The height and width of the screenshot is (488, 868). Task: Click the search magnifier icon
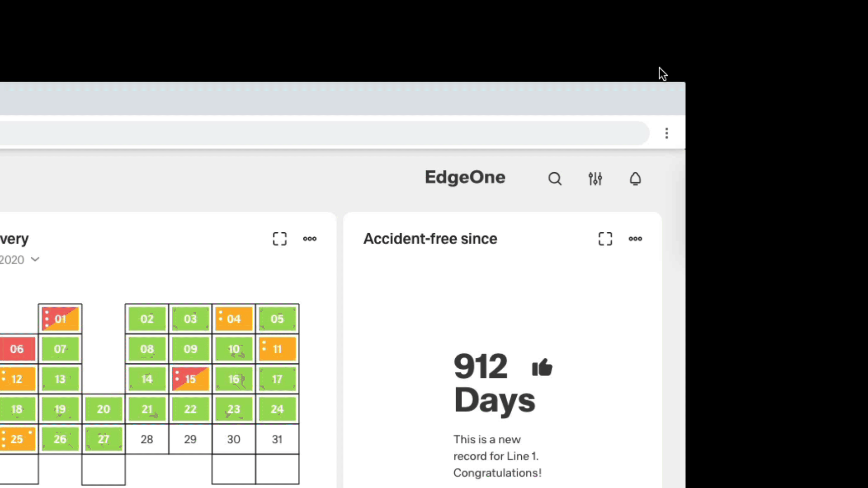555,179
